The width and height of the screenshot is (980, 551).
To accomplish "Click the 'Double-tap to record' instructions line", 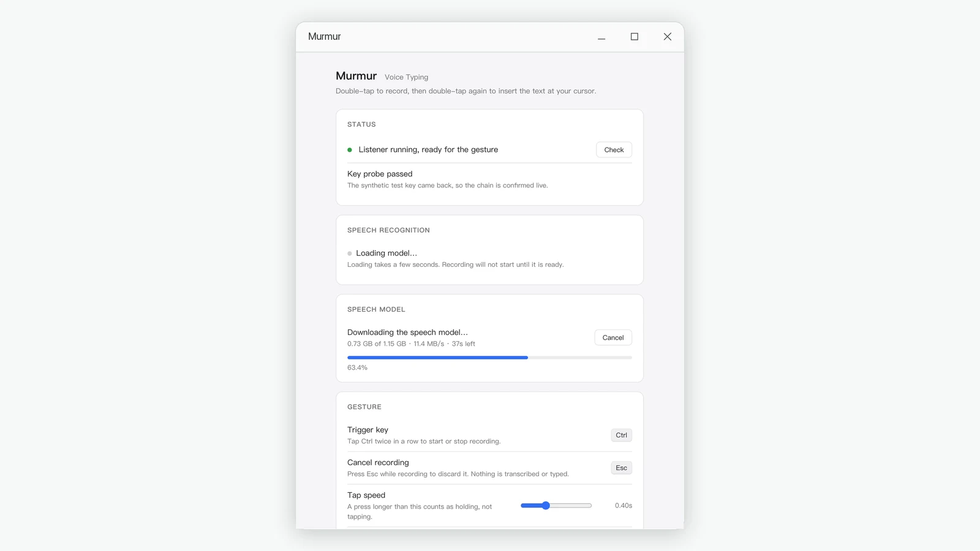I will coord(466,91).
